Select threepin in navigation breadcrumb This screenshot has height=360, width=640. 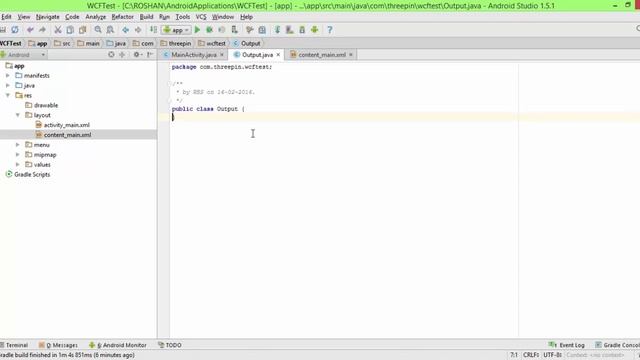176,43
